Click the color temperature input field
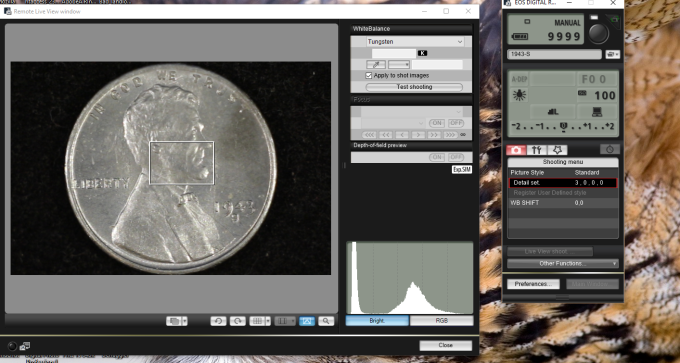This screenshot has width=680, height=363. (x=394, y=53)
